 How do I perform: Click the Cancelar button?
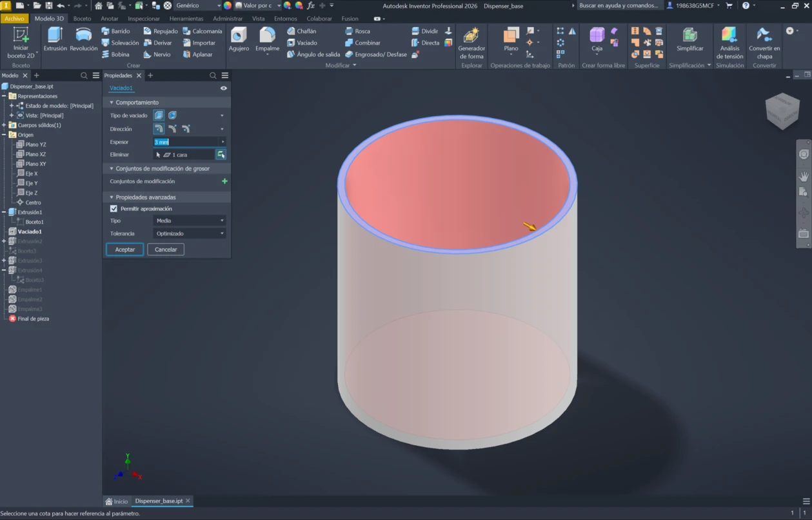click(x=166, y=249)
